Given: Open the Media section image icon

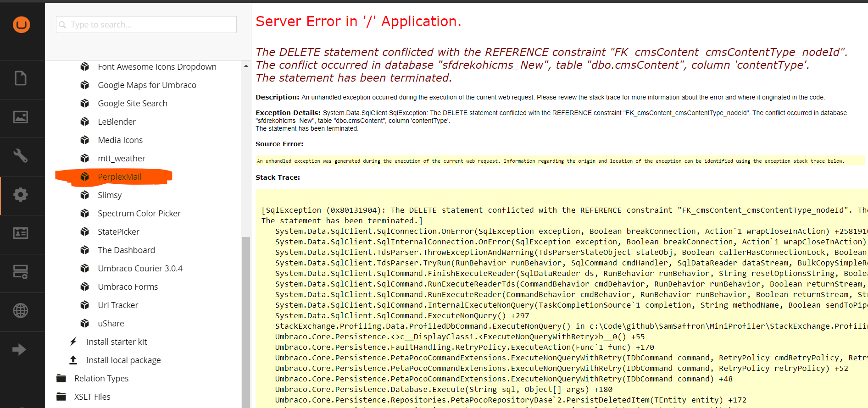Looking at the screenshot, I should click(x=20, y=117).
